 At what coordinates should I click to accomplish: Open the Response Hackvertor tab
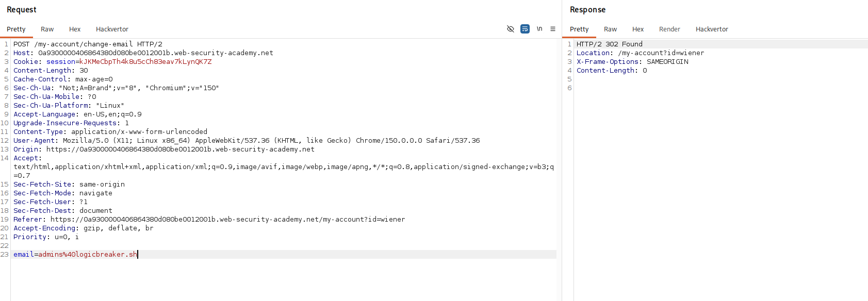coord(712,29)
